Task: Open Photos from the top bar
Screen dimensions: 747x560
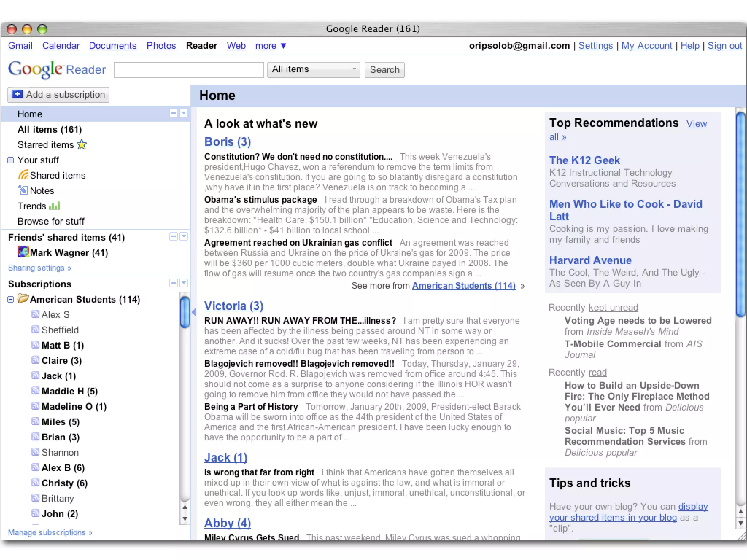Action: [x=161, y=46]
